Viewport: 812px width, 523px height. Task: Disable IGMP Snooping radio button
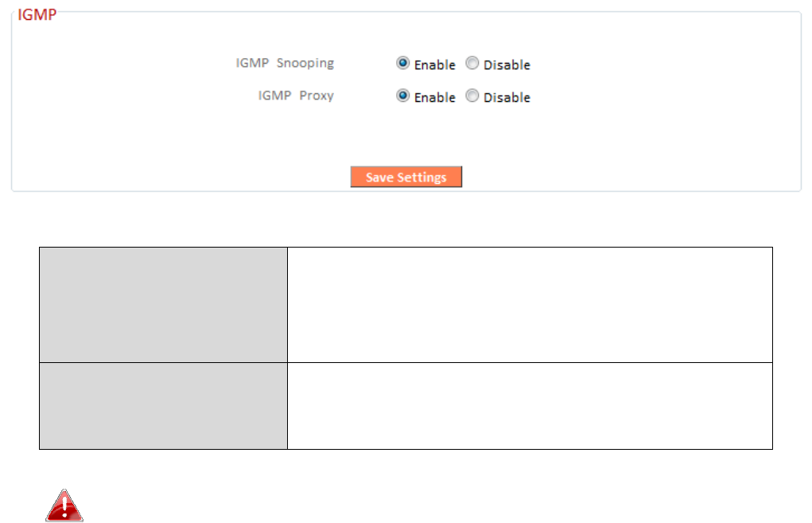coord(472,64)
